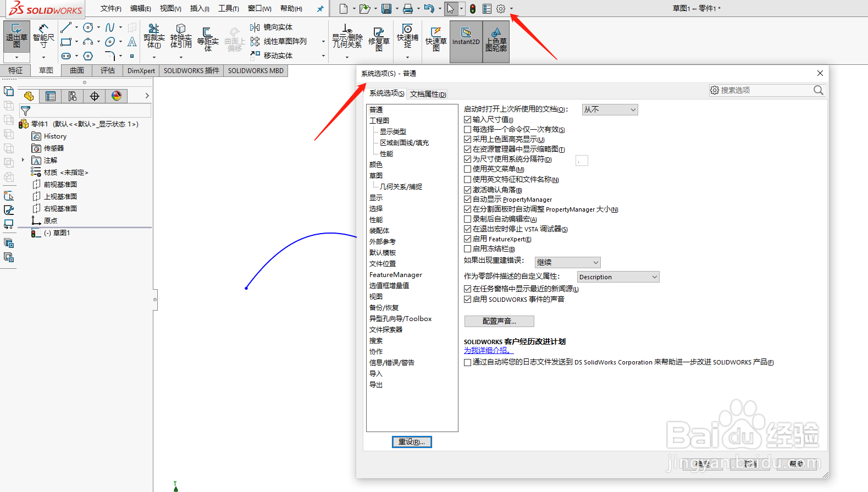This screenshot has width=868, height=492.
Task: Click the Exit Sketch (退出草图) icon
Action: click(x=16, y=36)
